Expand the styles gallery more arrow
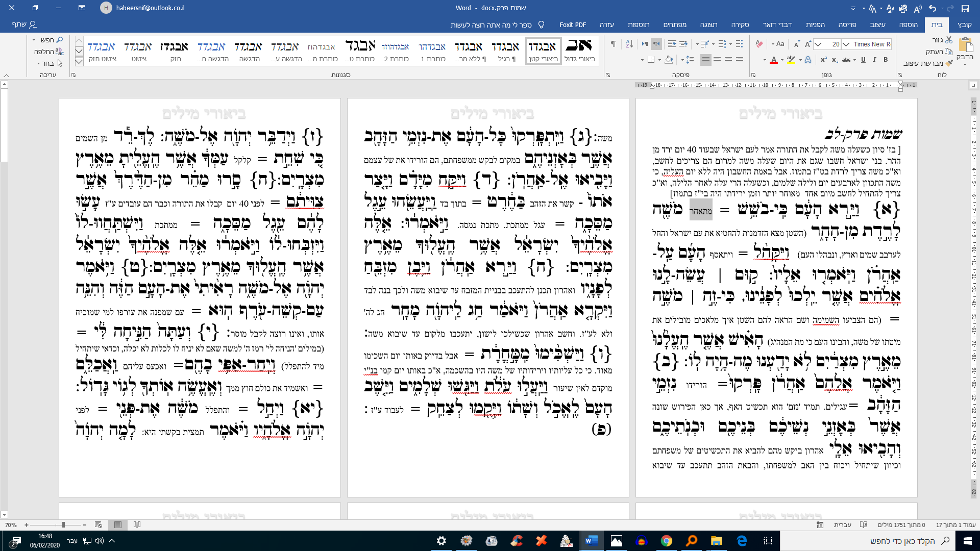980x551 pixels. point(79,62)
